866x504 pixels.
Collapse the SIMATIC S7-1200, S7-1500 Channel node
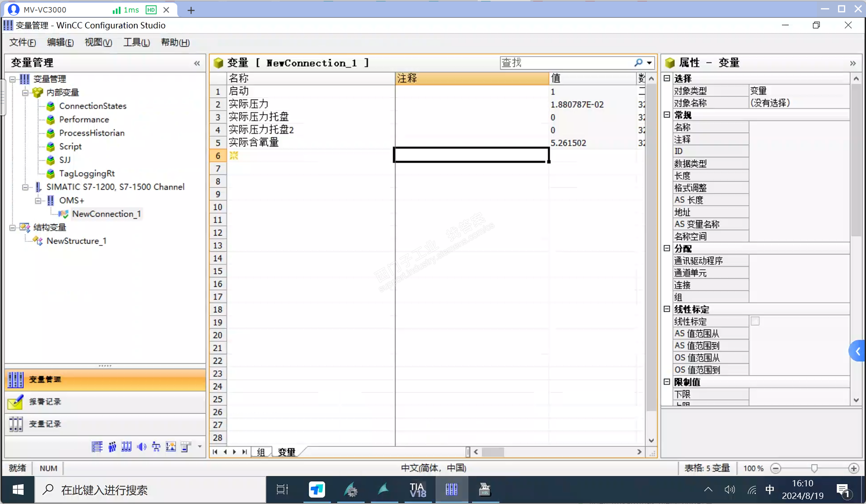25,187
